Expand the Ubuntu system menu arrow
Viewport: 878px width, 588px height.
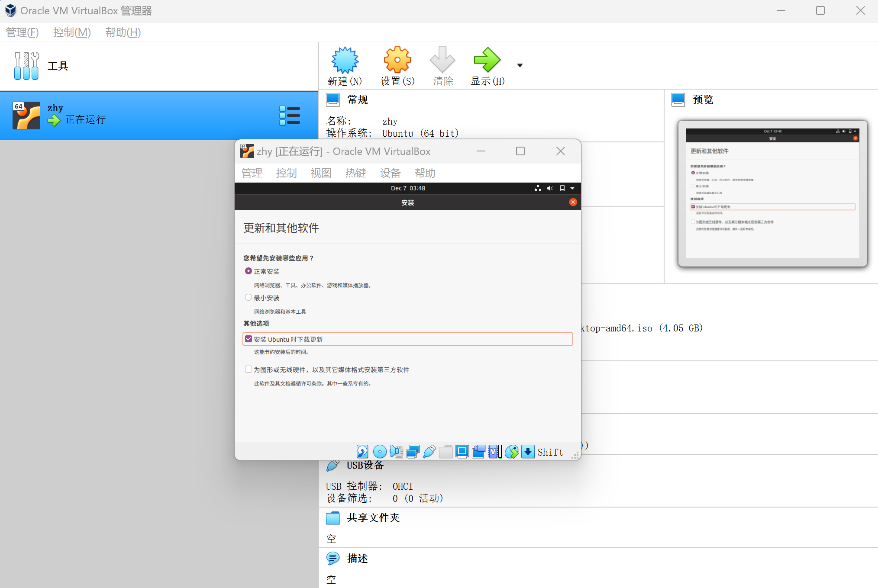coord(572,188)
